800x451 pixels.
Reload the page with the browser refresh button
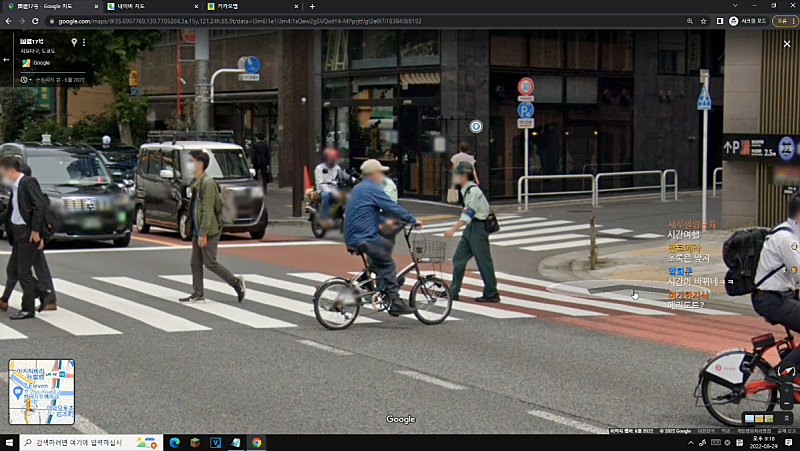coord(35,20)
